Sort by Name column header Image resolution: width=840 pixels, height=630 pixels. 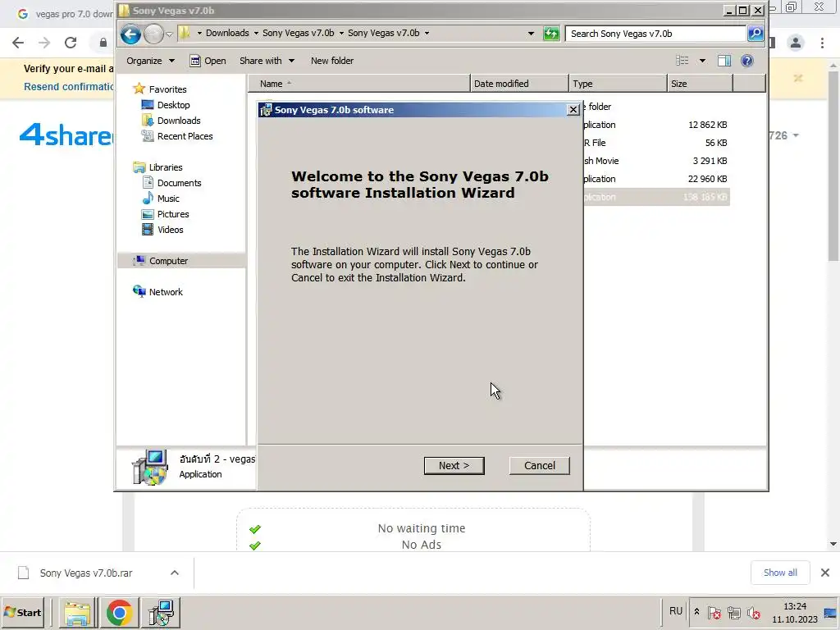[359, 84]
